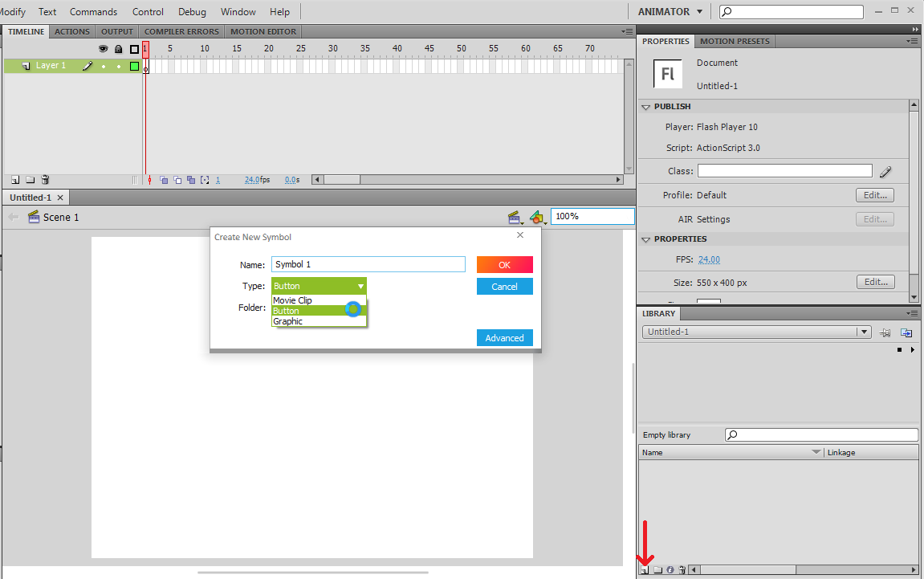The image size is (924, 579).
Task: Open the Untitled-1 library dropdown
Action: (757, 332)
